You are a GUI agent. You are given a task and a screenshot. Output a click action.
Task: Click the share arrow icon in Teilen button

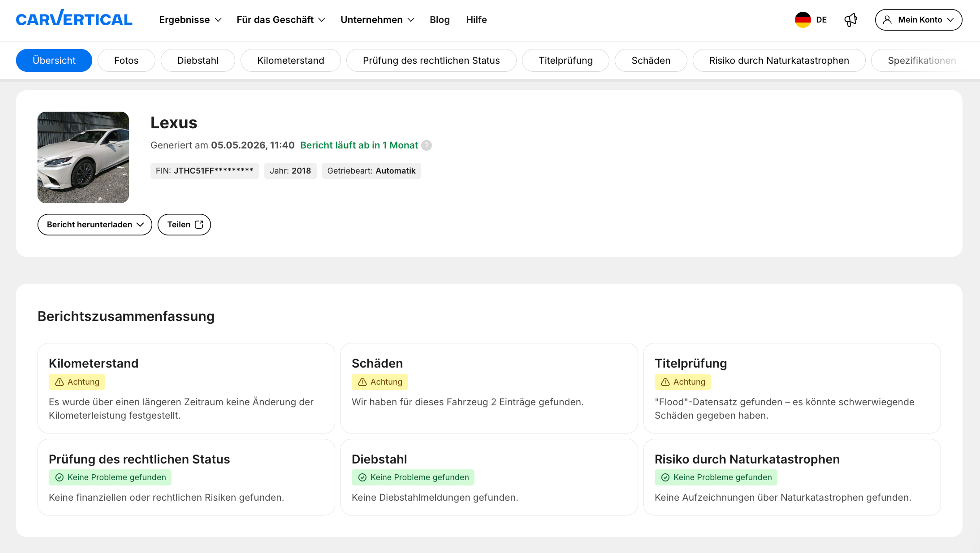pyautogui.click(x=199, y=224)
